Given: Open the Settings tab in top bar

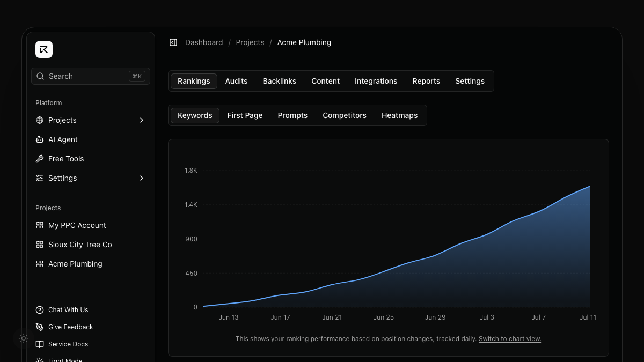Looking at the screenshot, I should point(470,81).
